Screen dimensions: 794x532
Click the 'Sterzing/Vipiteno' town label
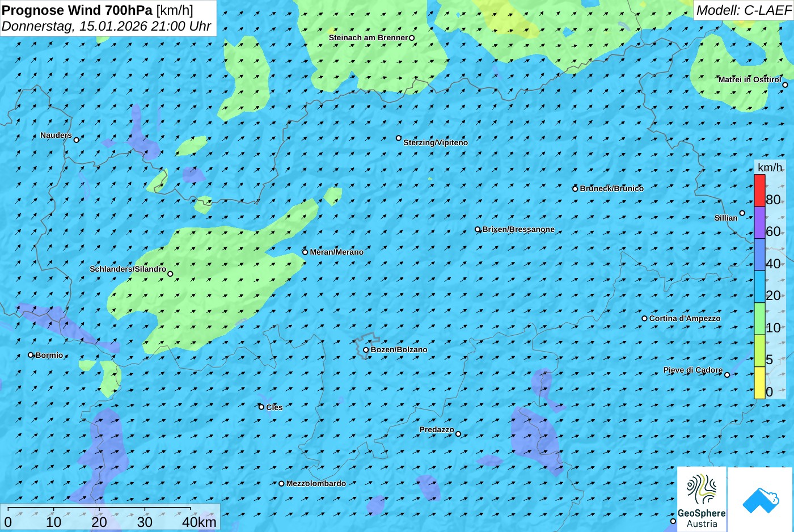pos(436,142)
